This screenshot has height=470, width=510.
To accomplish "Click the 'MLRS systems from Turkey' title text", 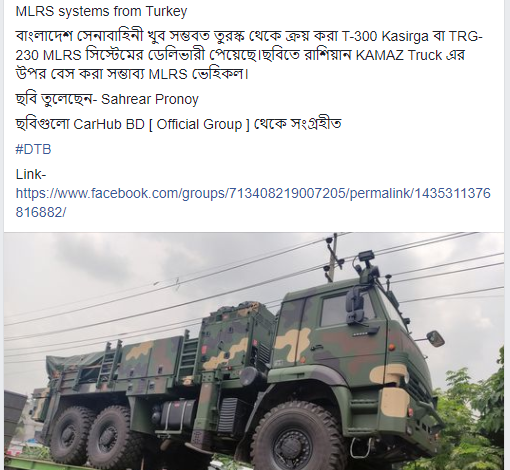I will pyautogui.click(x=101, y=11).
